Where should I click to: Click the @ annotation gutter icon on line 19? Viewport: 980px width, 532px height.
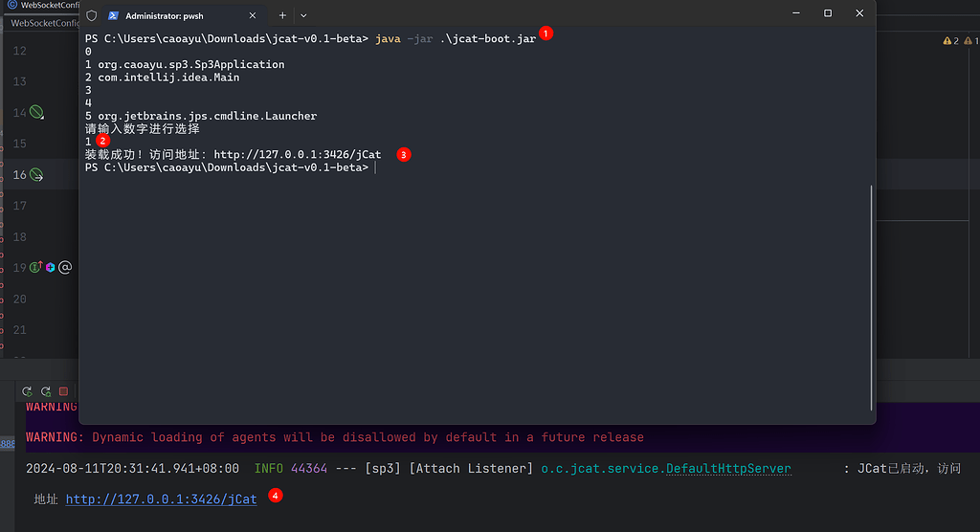[x=65, y=268]
